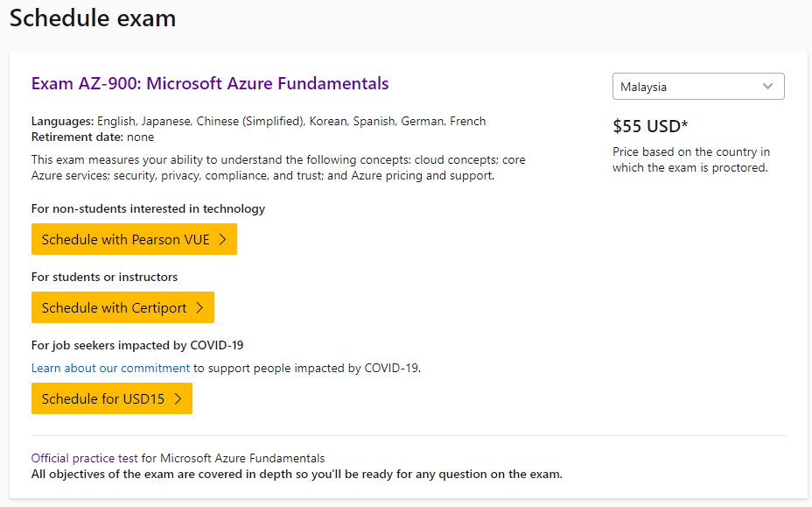
Task: Open the Malaysia country dropdown
Action: 698,86
